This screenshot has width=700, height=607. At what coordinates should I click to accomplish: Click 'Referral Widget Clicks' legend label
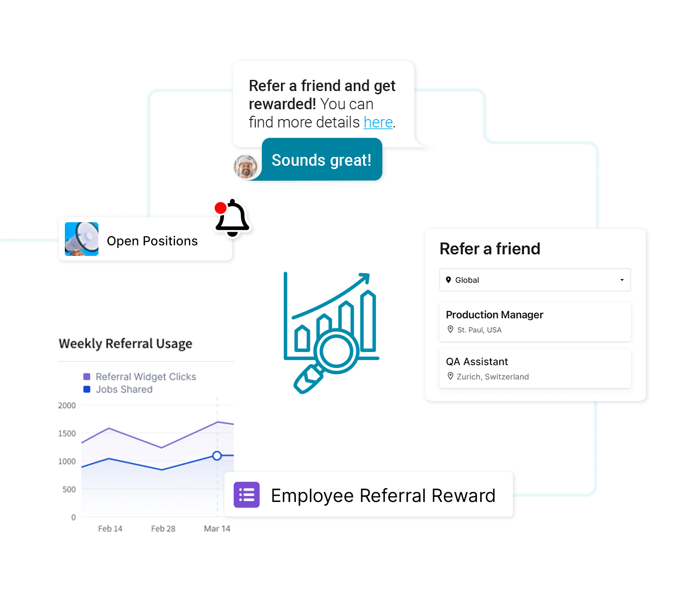[x=146, y=376]
